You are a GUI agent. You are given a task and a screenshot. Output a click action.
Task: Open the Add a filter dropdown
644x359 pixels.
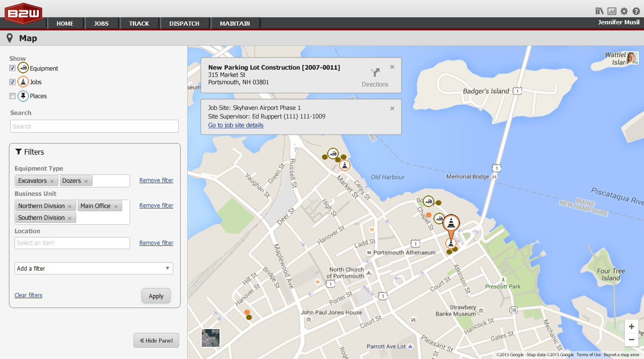[x=94, y=268]
